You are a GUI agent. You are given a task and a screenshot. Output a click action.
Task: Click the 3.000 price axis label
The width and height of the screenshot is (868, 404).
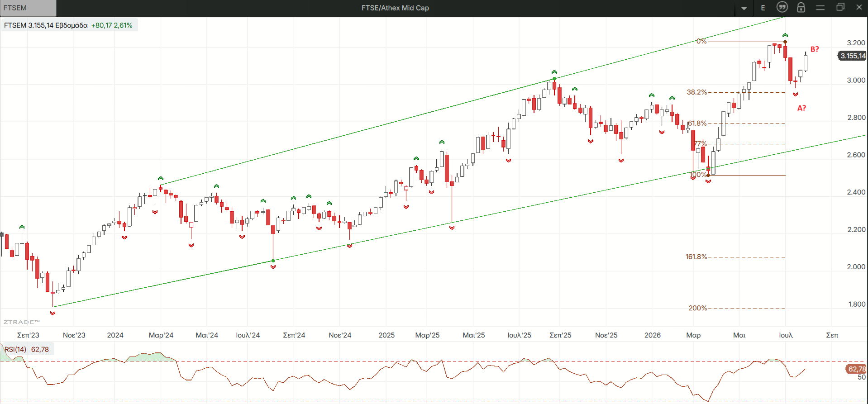click(x=856, y=81)
